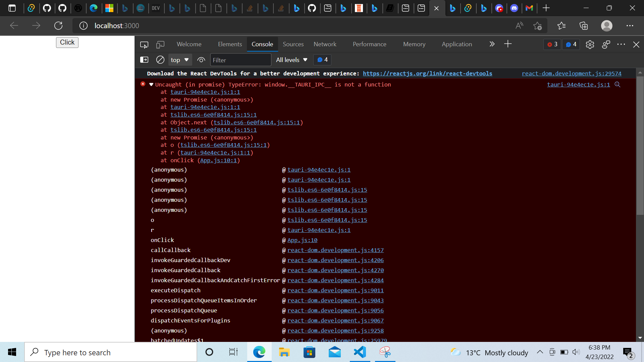The width and height of the screenshot is (644, 362).
Task: Open the All levels log dropdown
Action: pos(291,60)
